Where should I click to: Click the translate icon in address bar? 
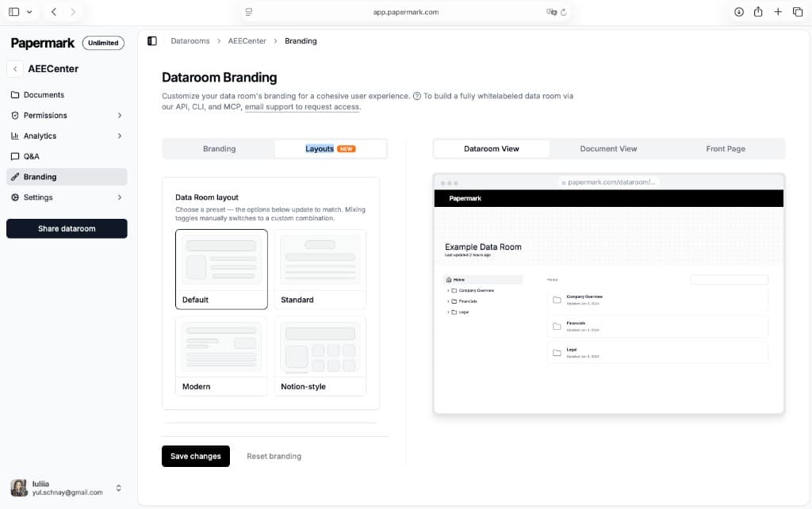point(552,12)
